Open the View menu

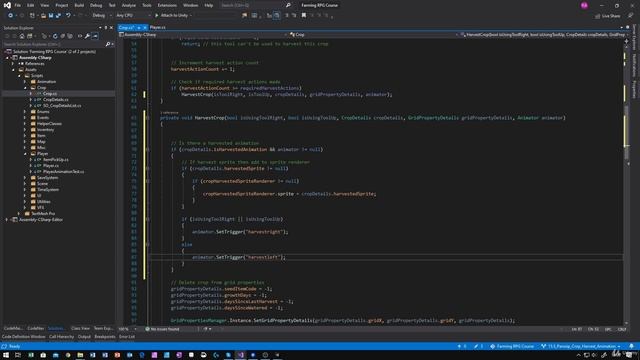(x=44, y=5)
